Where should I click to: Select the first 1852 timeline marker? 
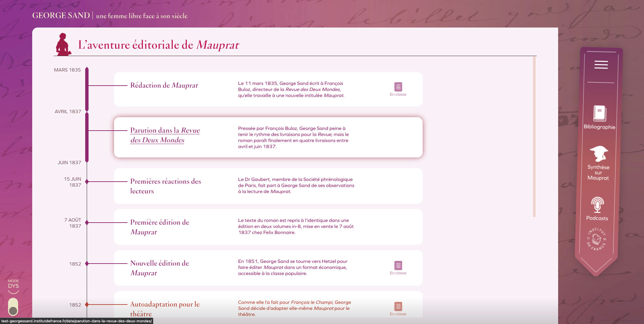tap(87, 264)
